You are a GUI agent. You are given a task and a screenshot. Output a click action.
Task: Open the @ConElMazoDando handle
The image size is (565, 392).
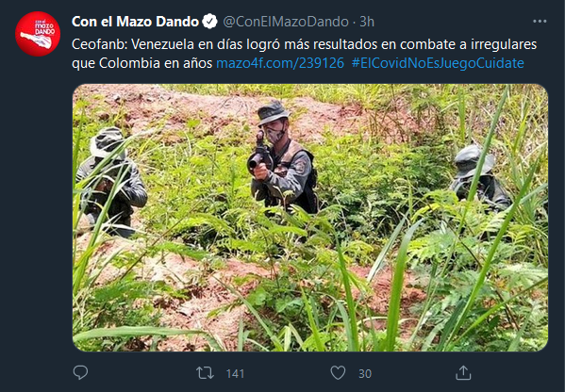pos(286,22)
